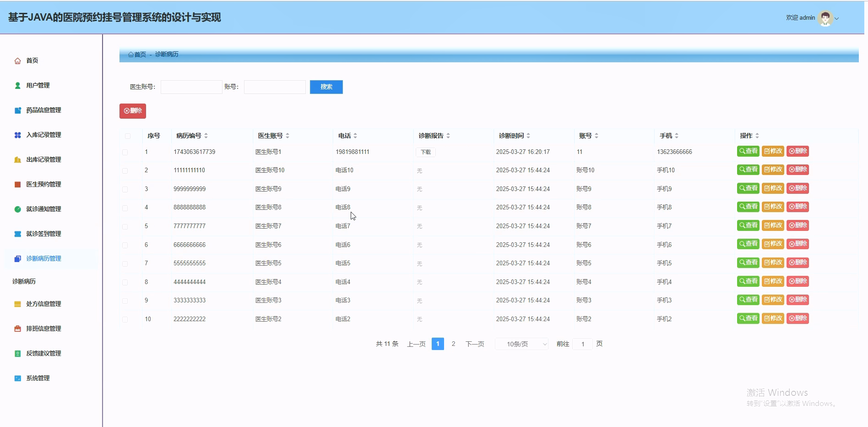This screenshot has width=868, height=427.
Task: Click the icon beside 诊断病历管理
Action: click(x=17, y=258)
